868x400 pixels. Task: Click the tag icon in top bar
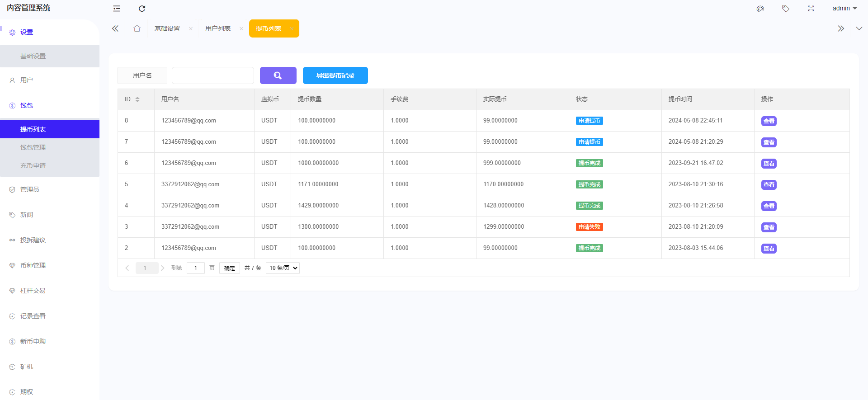786,9
